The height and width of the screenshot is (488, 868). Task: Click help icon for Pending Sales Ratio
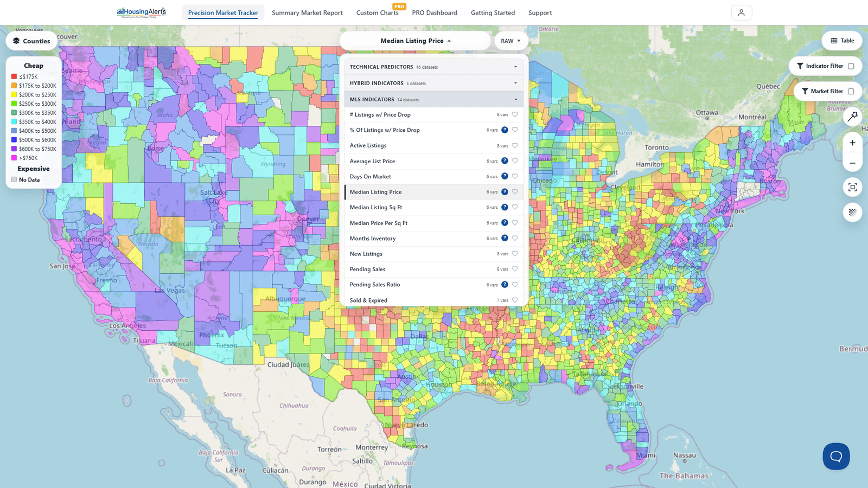[505, 285]
